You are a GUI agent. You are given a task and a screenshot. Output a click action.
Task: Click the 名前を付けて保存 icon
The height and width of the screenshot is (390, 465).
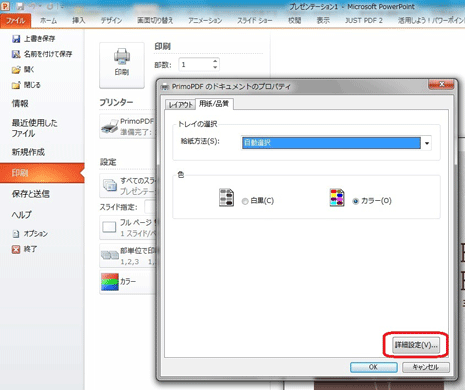(x=16, y=54)
